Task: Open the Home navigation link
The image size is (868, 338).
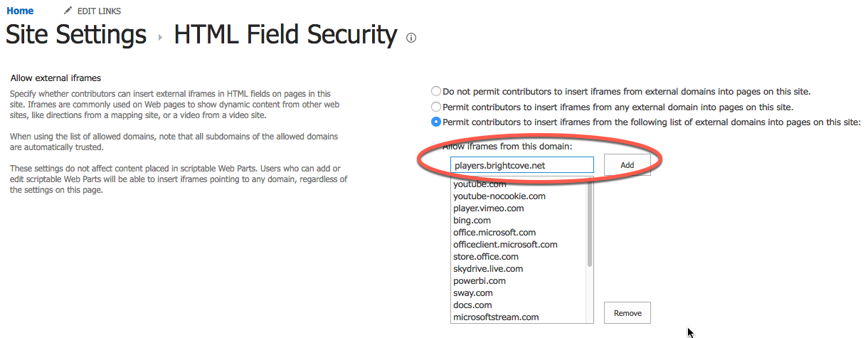Action: click(20, 11)
